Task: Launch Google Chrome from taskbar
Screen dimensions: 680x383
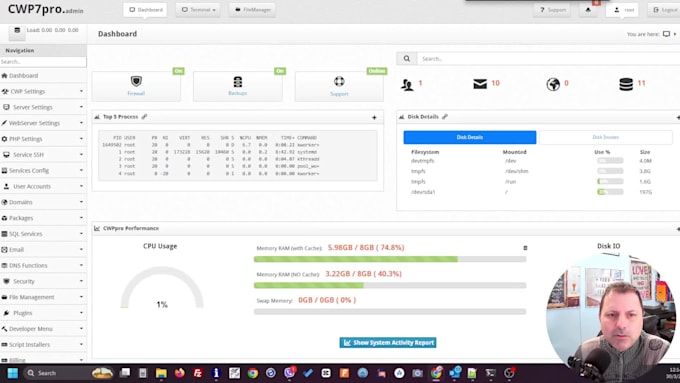Action: [x=253, y=373]
